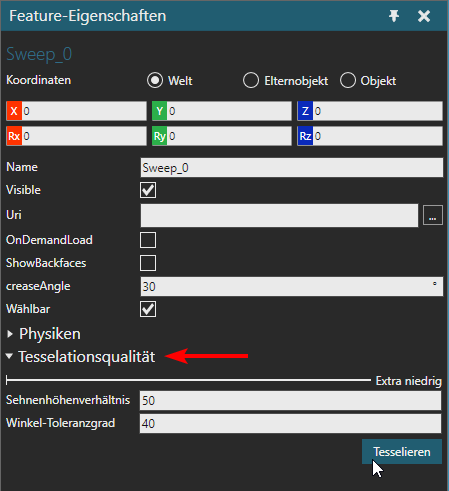
Task: Enable the ShowBackfaces checkbox
Action: (x=148, y=263)
